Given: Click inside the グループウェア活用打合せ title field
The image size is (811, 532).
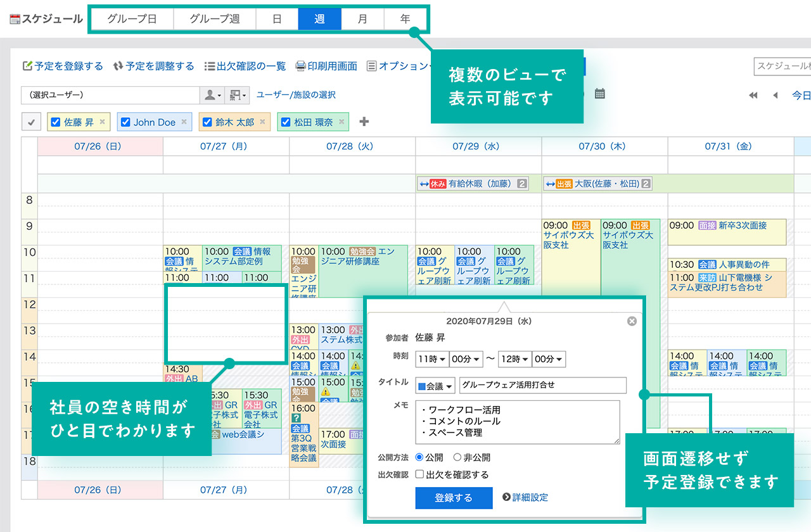Looking at the screenshot, I should tap(543, 385).
